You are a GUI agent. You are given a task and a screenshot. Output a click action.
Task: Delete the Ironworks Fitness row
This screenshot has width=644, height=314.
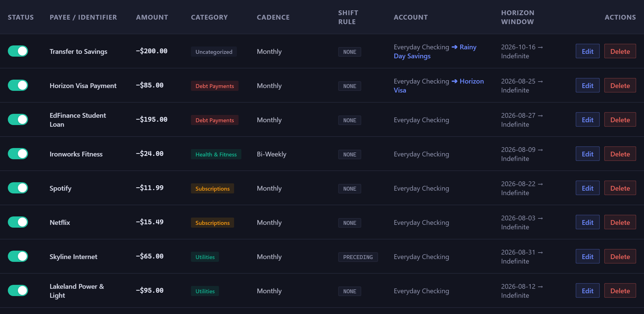[x=620, y=154]
